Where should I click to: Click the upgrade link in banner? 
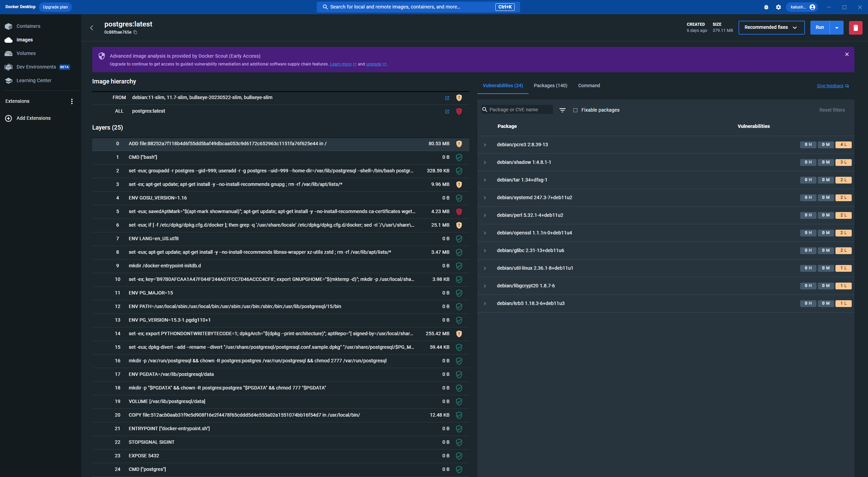point(374,64)
